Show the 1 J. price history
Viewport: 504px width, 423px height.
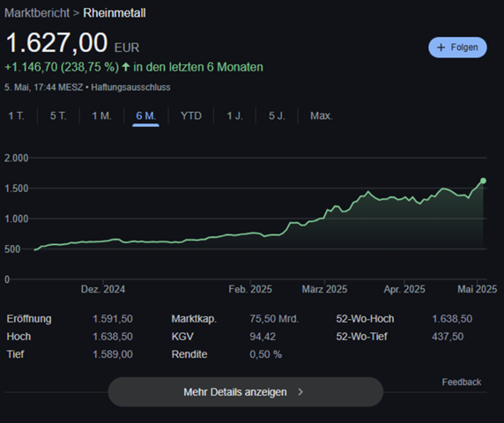[234, 115]
